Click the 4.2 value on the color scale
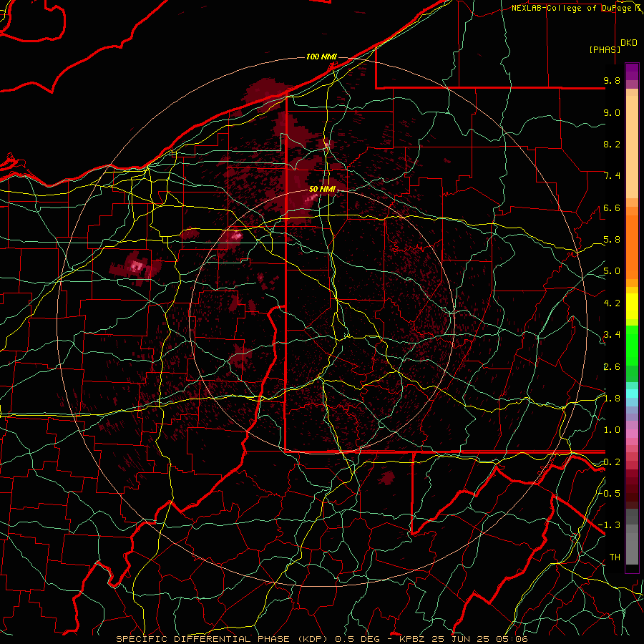The height and width of the screenshot is (644, 644). tap(612, 303)
